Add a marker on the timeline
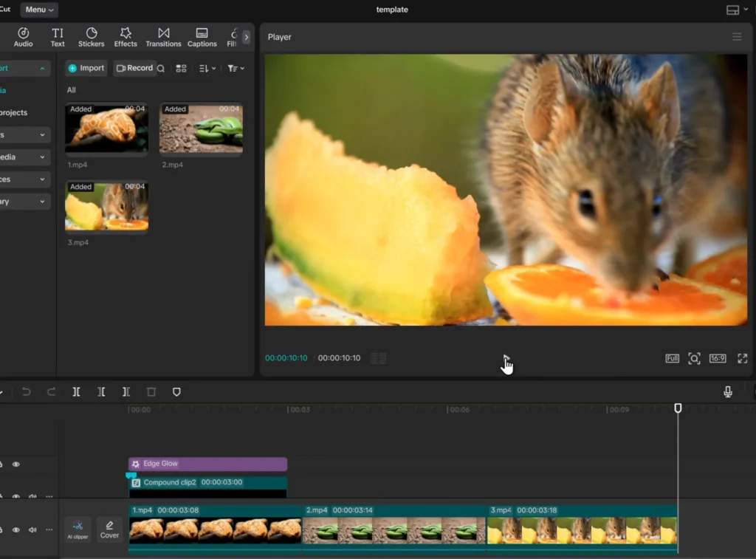 176,392
